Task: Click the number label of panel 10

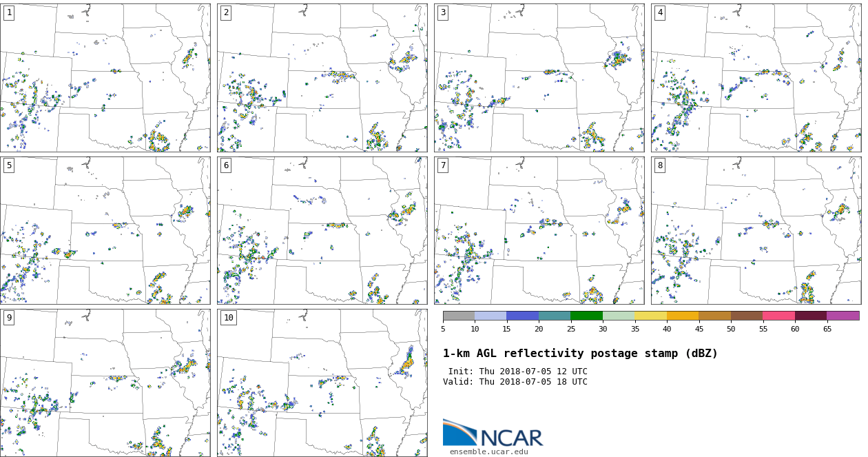Action: pos(228,318)
